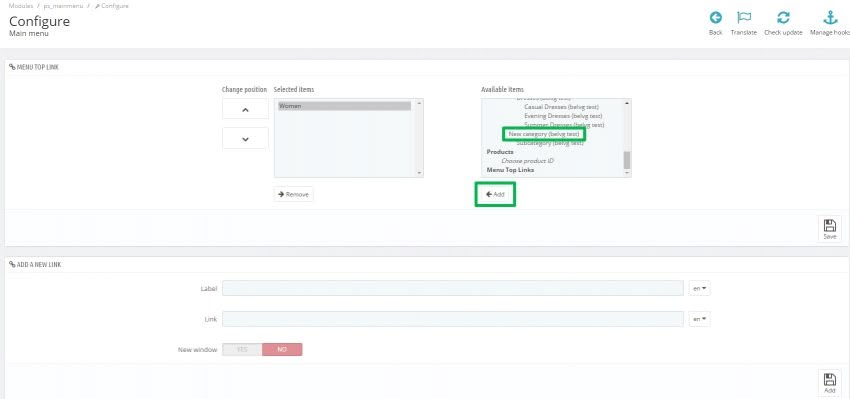850x399 pixels.
Task: Focus the Link input field
Action: [453, 319]
